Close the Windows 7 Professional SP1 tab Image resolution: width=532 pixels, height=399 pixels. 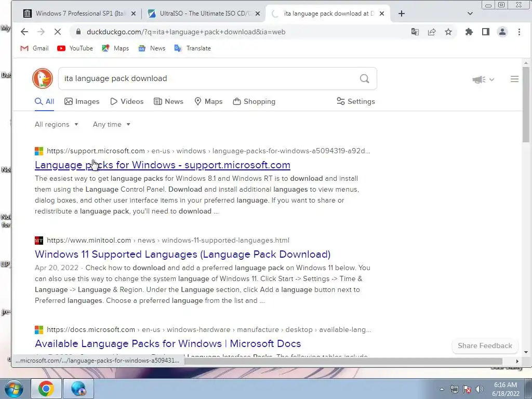pos(134,14)
